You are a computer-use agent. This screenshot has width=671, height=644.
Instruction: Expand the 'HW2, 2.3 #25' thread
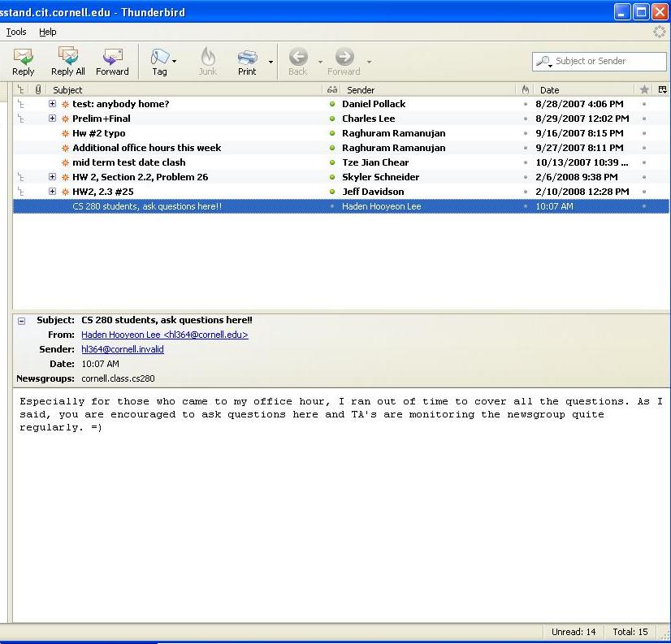(53, 192)
